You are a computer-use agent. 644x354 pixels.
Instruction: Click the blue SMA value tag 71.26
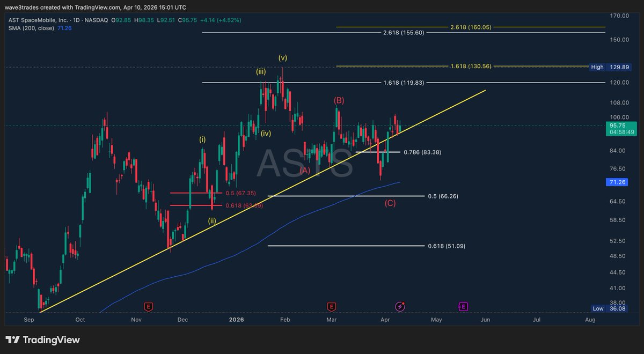click(617, 182)
